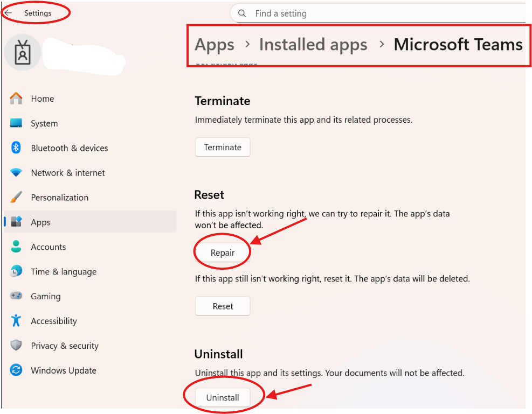
Task: Click the Installed apps breadcrumb
Action: click(x=313, y=45)
